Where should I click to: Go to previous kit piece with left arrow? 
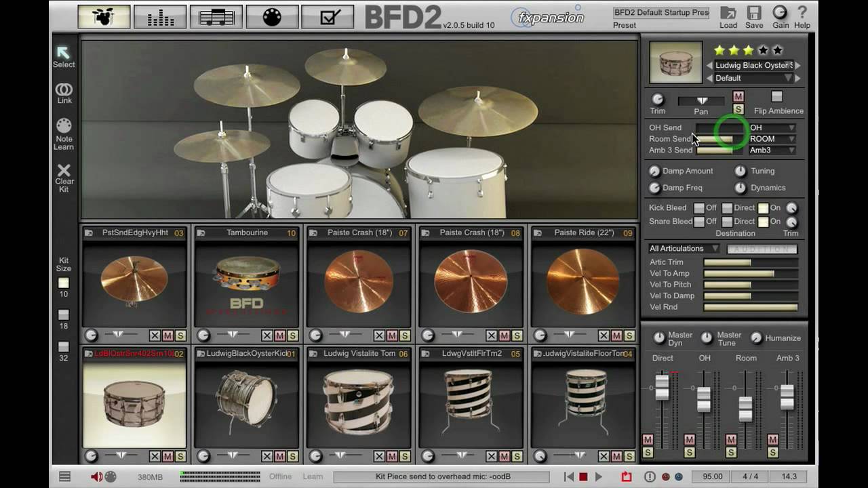709,66
